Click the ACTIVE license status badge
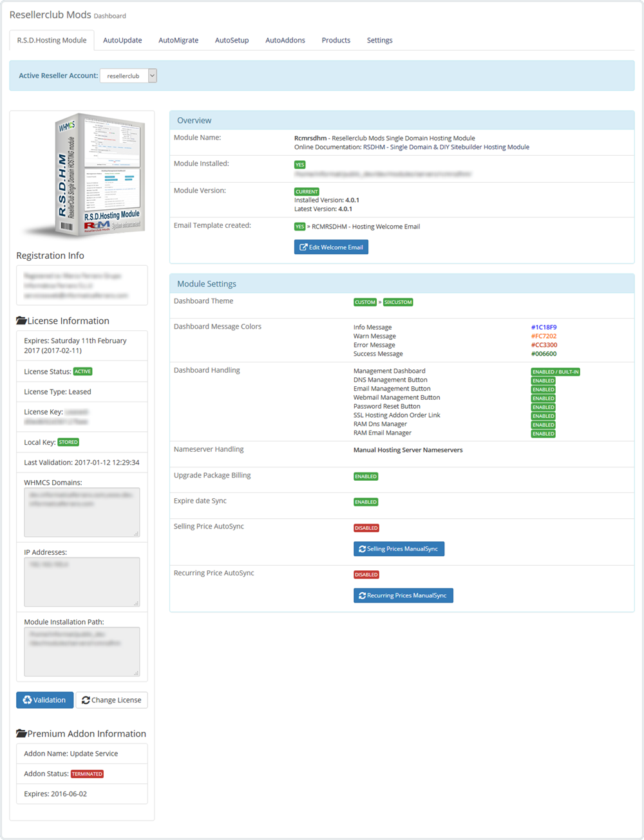The width and height of the screenshot is (644, 840). (82, 371)
